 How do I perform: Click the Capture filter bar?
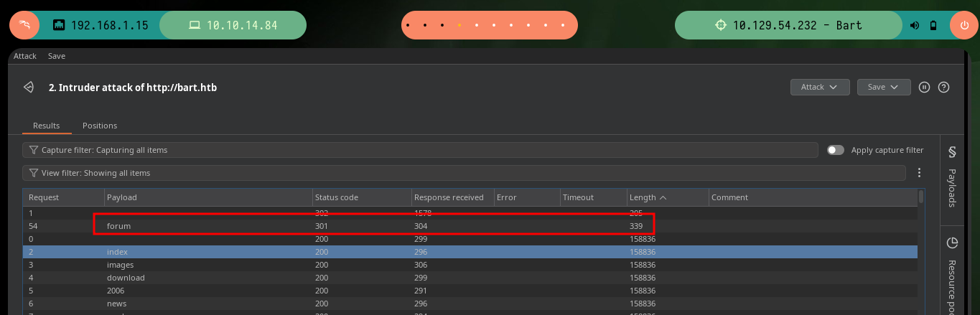420,150
